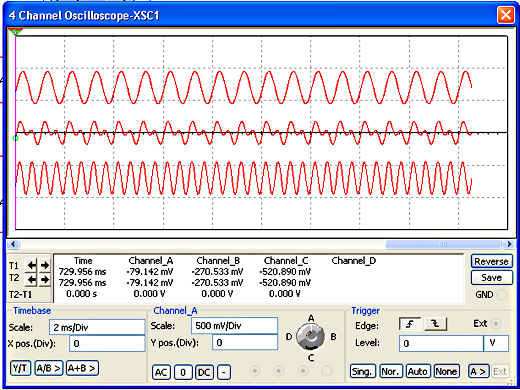Click the T2 time 729.956 ms
Screen dimensions: 520x390
(x=82, y=283)
